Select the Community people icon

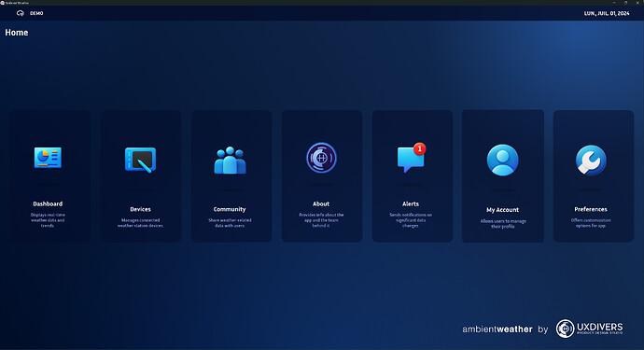pyautogui.click(x=230, y=161)
